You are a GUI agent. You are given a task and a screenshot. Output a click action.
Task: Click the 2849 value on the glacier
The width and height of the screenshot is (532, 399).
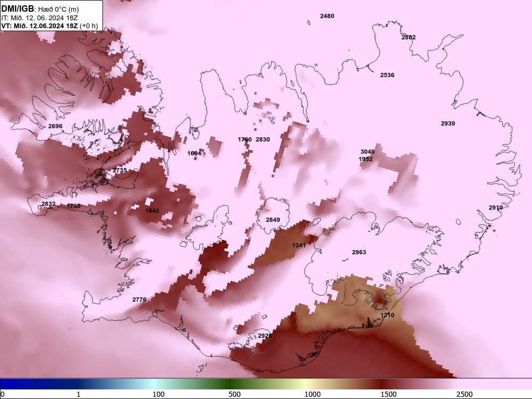[273, 220]
